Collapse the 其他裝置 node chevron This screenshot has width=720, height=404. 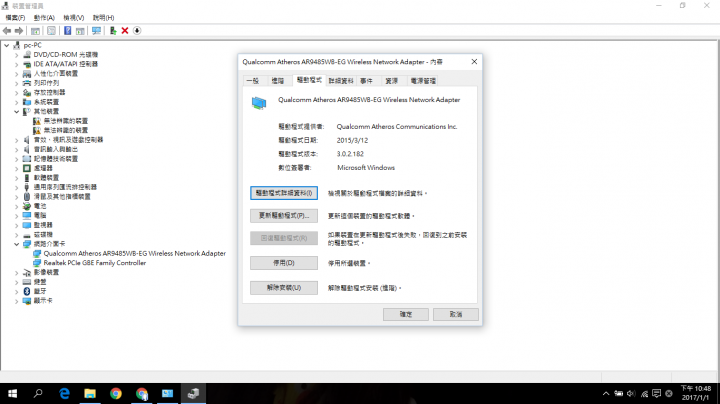click(x=17, y=112)
